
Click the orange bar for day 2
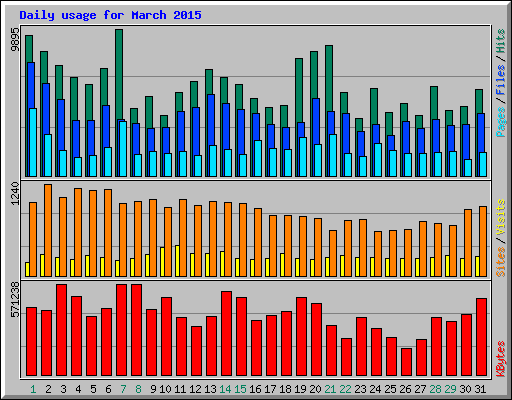click(48, 230)
